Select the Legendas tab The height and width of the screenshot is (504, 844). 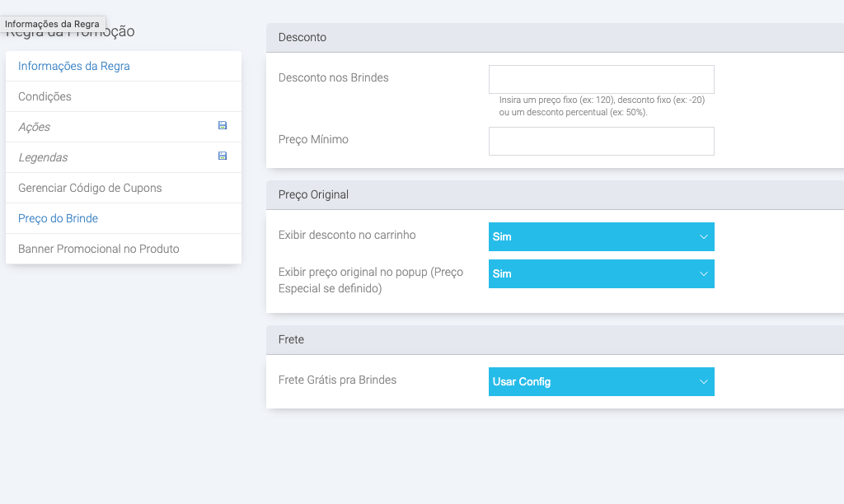point(43,157)
